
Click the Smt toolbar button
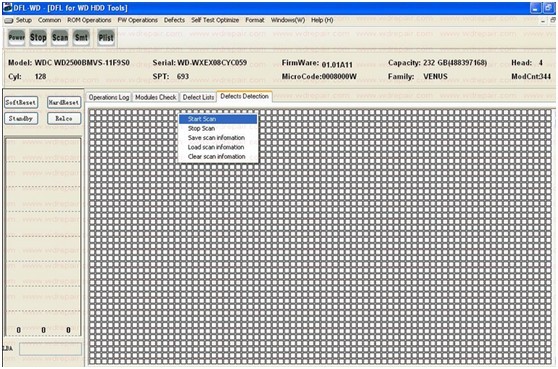(x=81, y=37)
